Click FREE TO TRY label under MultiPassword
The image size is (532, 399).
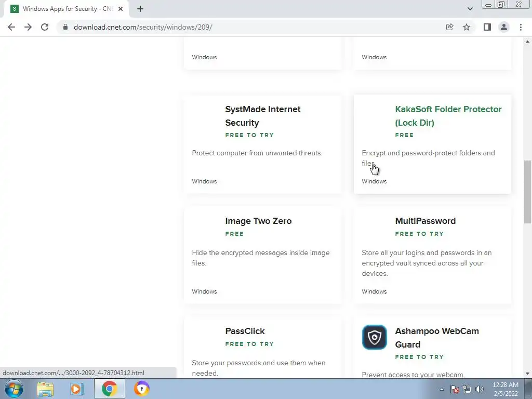(x=419, y=234)
